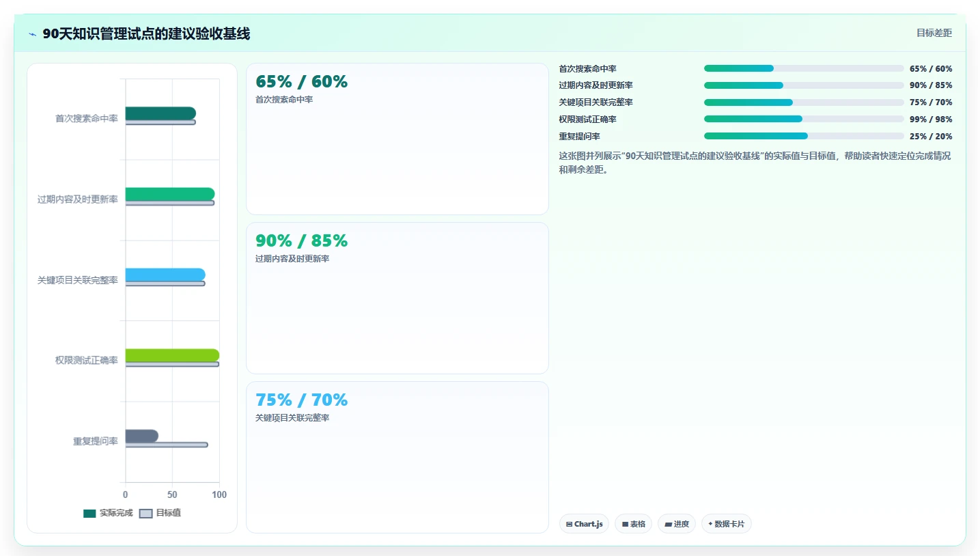Screen dimensions: 980x556
Task: Click the gray 重复提问率 actual bar
Action: coord(142,436)
